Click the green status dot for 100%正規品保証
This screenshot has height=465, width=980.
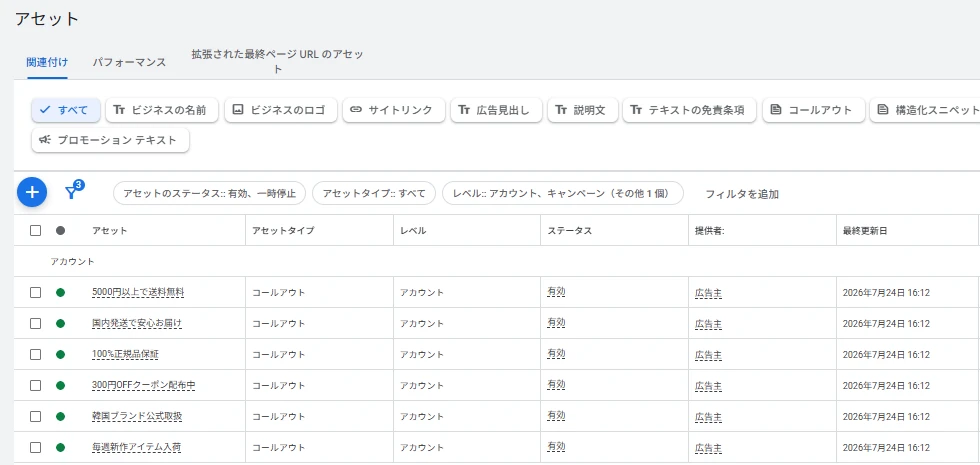coord(60,354)
